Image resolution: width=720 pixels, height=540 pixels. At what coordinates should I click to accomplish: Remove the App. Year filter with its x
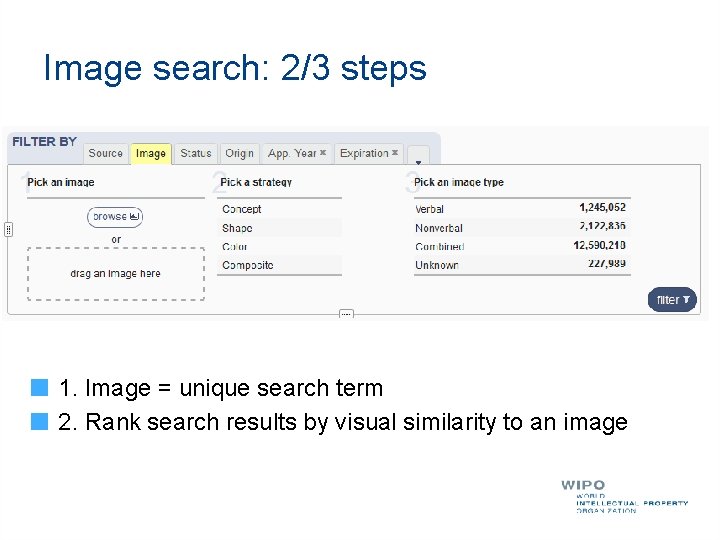tap(323, 152)
